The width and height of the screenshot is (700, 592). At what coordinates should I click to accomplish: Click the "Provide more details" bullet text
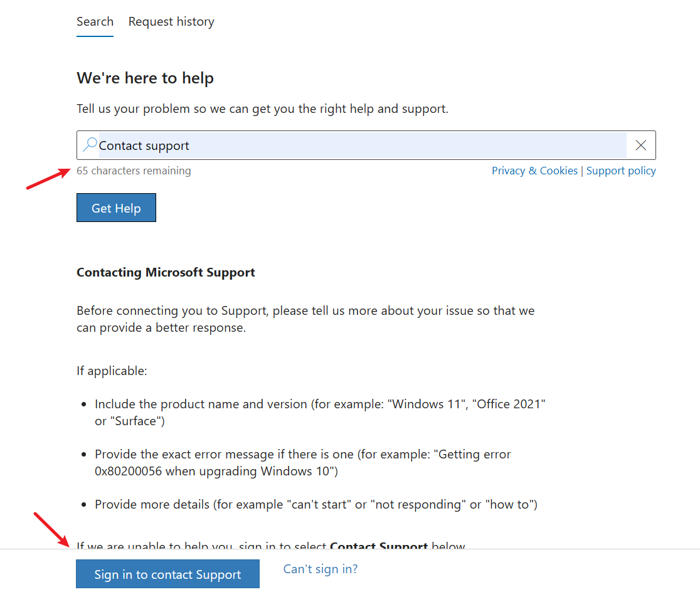[x=316, y=504]
